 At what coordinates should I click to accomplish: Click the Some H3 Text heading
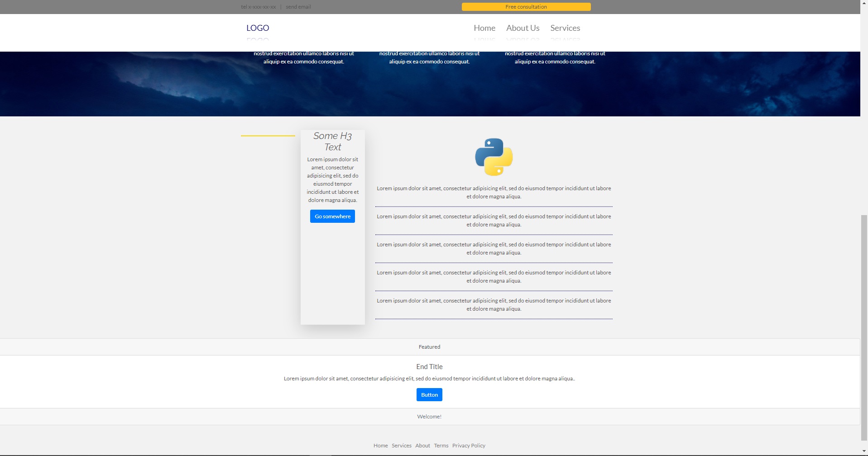(x=333, y=141)
